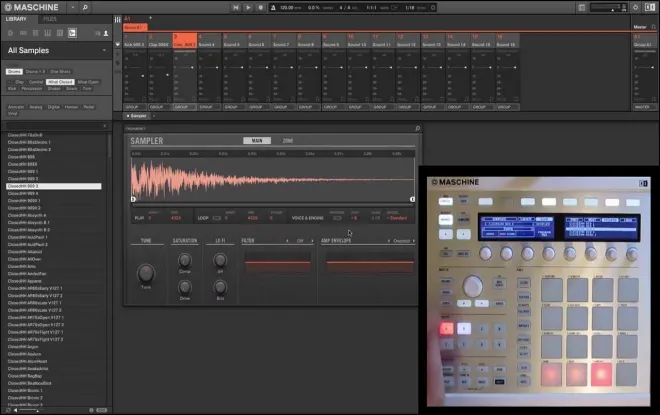Select the Sound 9 channel slot
The width and height of the screenshot is (660, 415).
coord(333,41)
